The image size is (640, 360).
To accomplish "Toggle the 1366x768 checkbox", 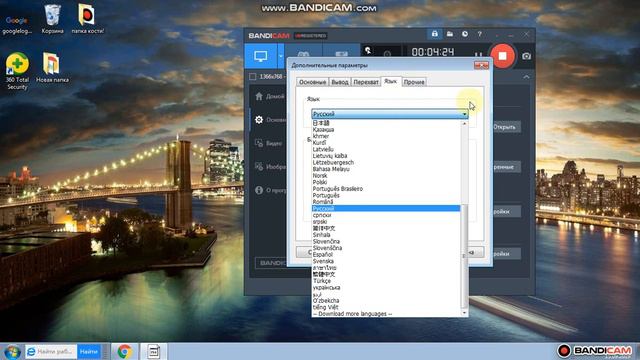I will coord(253,76).
